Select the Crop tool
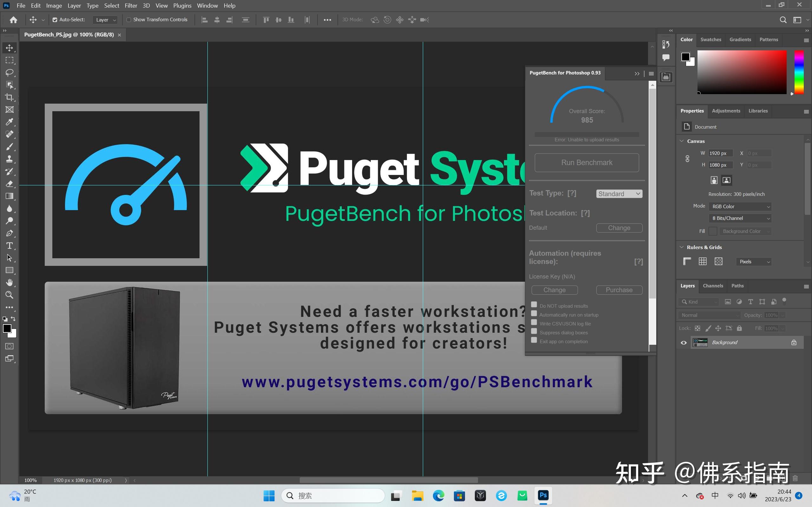This screenshot has height=507, width=812. (x=10, y=97)
